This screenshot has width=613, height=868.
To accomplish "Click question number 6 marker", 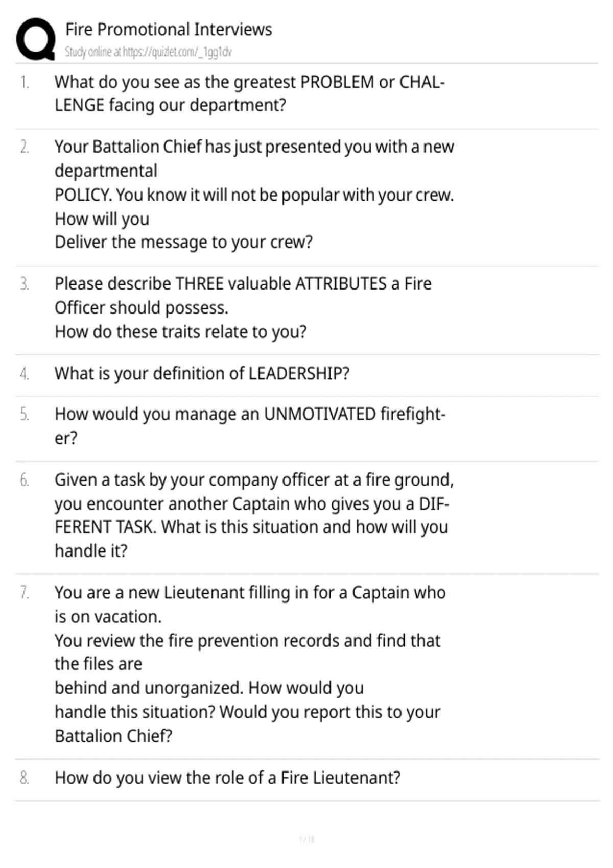I will [24, 480].
